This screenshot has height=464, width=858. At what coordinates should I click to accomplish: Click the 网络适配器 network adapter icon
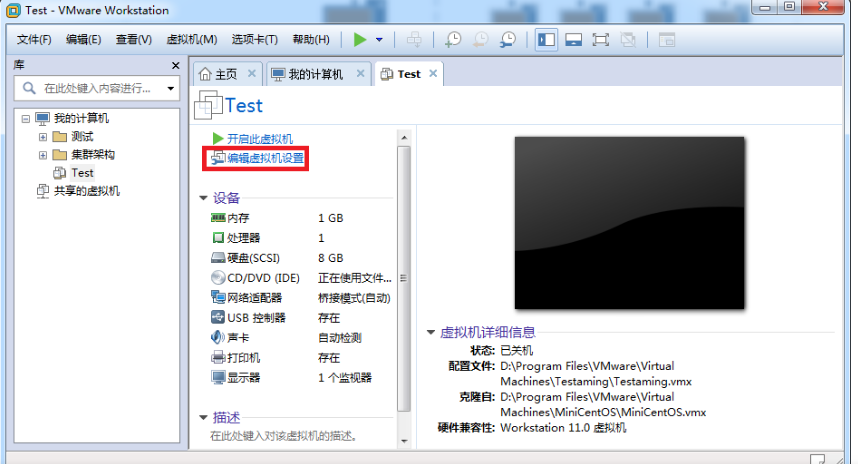click(218, 297)
